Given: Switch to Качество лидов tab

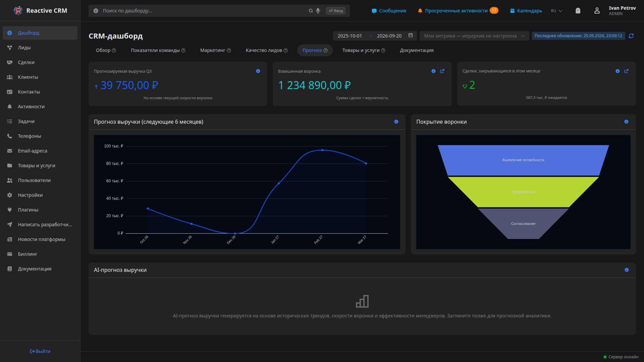Looking at the screenshot, I should coord(267,50).
